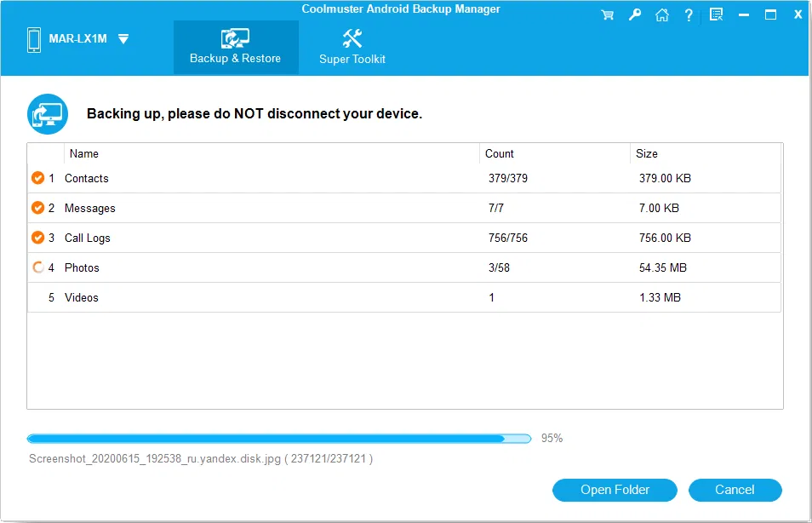Click the MAR-LX1M device name
This screenshot has height=523, width=812.
click(x=77, y=39)
